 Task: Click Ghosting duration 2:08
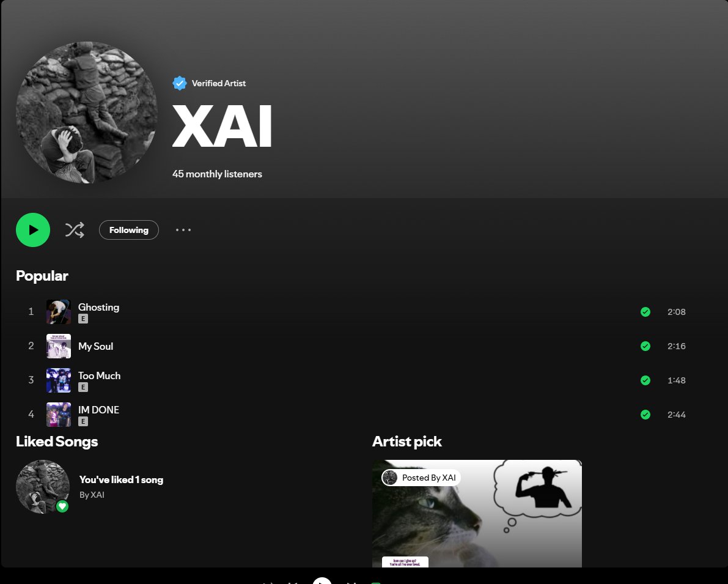click(677, 312)
